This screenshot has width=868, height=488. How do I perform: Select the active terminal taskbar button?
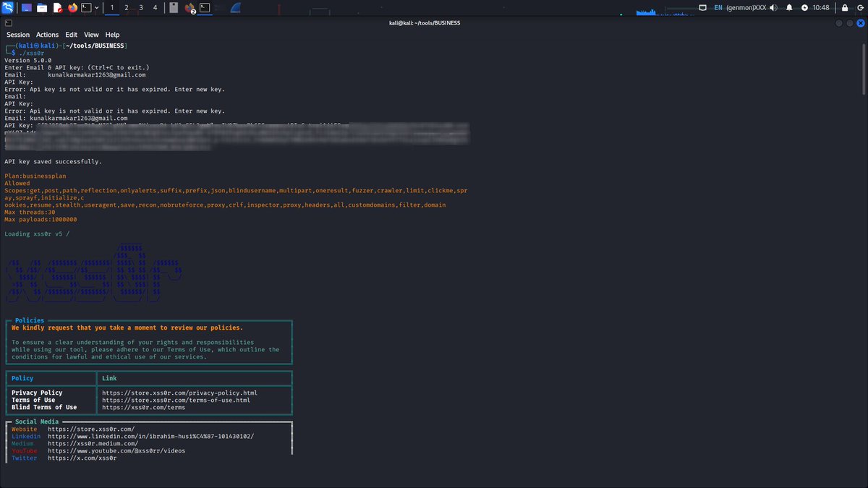pyautogui.click(x=206, y=8)
